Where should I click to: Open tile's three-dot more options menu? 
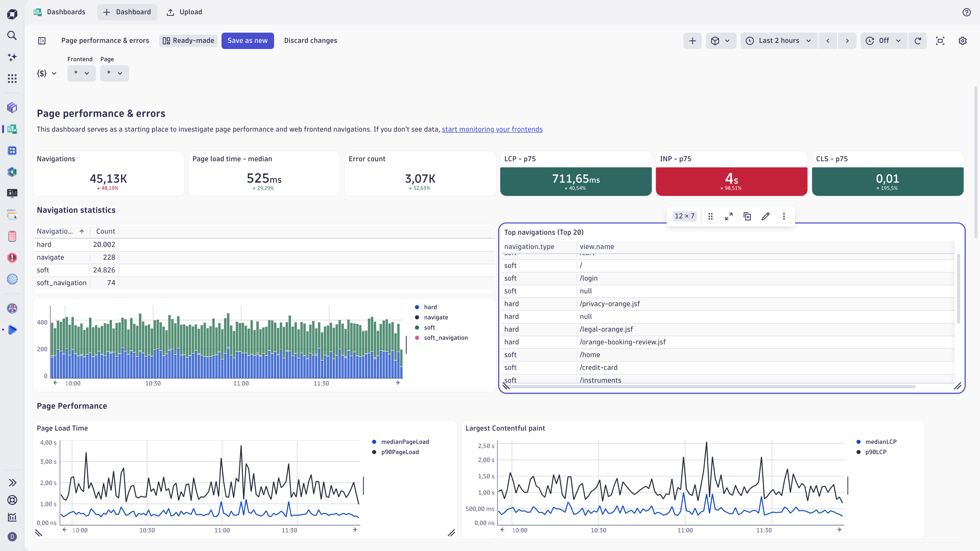[784, 216]
